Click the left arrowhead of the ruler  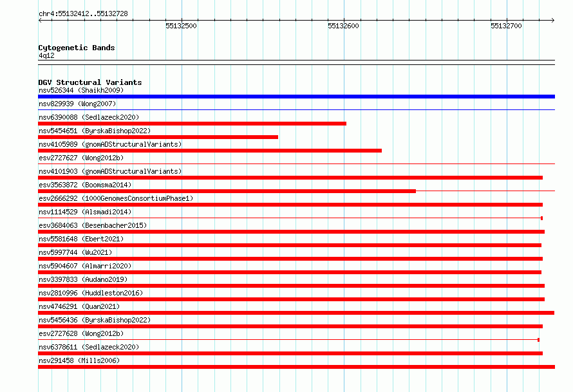[x=40, y=20]
